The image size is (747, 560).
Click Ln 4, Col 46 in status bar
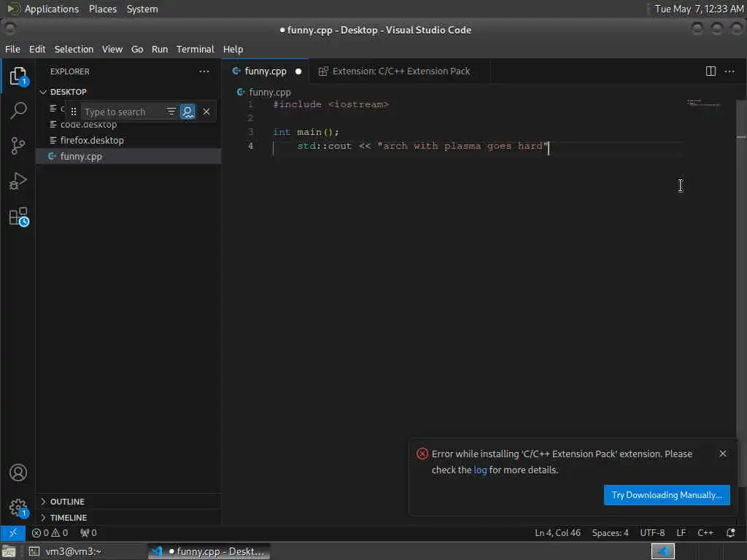pyautogui.click(x=557, y=533)
